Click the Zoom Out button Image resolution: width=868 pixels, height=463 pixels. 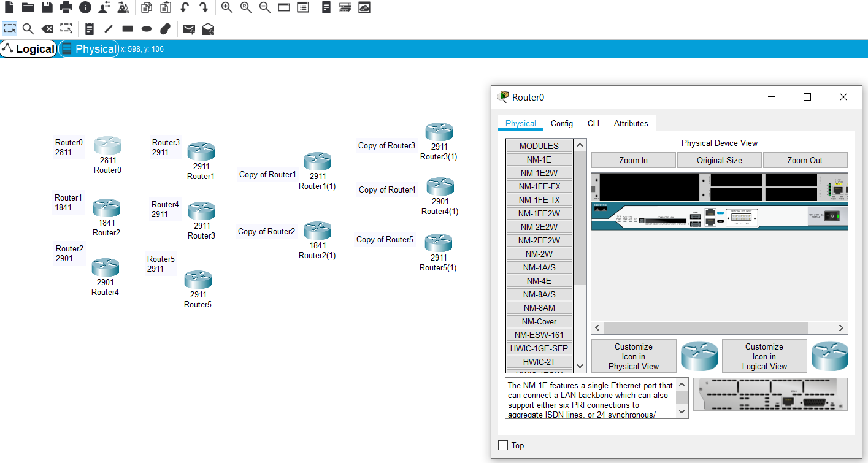click(x=805, y=160)
